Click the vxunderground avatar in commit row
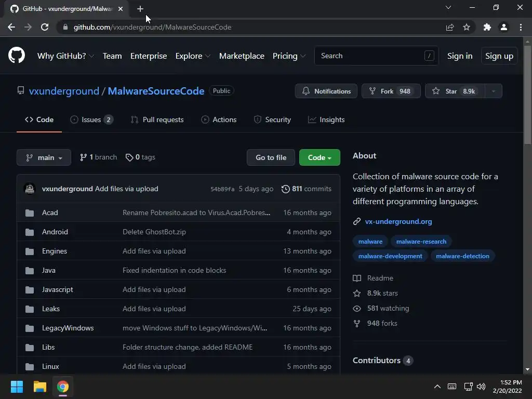 coord(30,189)
